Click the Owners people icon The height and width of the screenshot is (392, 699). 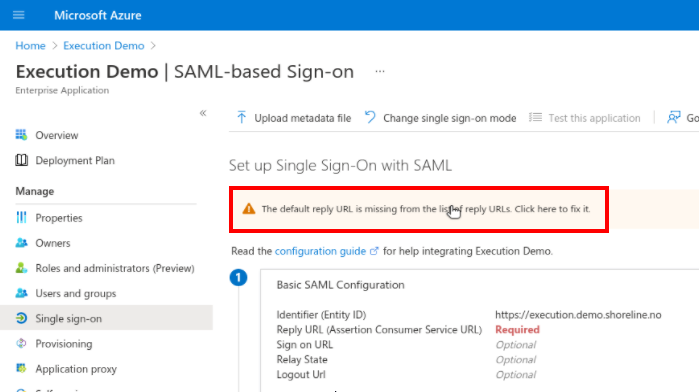coord(21,243)
